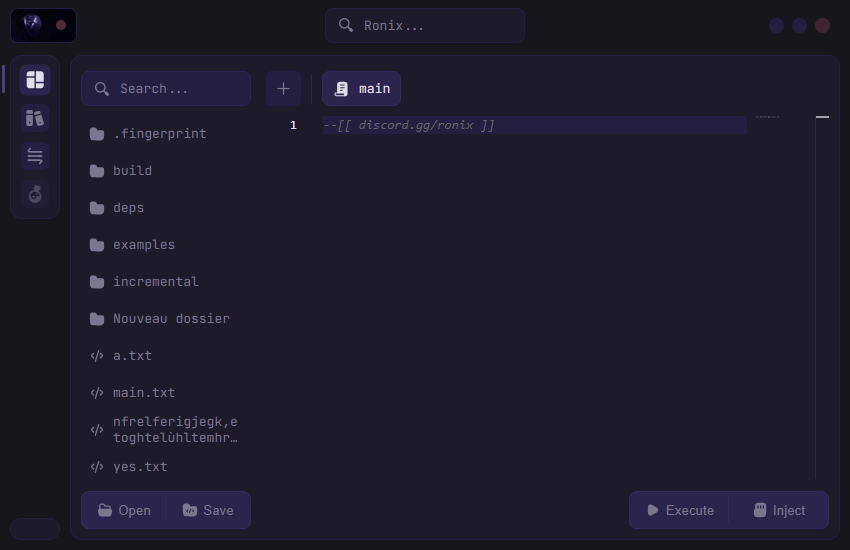Open the script library sidebar icon
The width and height of the screenshot is (850, 550).
tap(35, 118)
